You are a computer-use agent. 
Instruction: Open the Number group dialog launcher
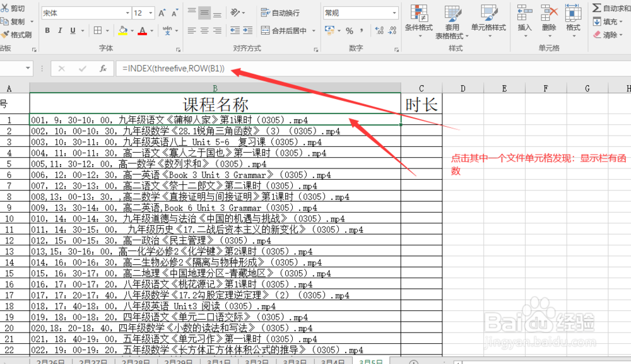[396, 50]
